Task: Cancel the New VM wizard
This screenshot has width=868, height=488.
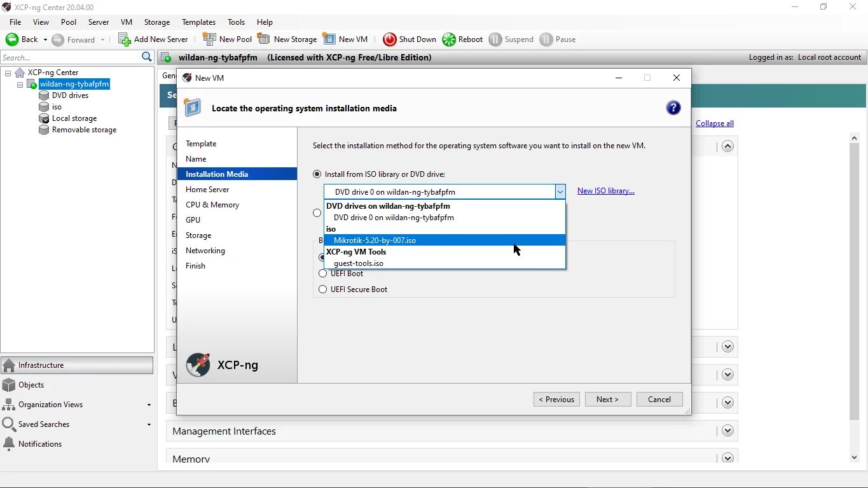Action: pos(659,400)
